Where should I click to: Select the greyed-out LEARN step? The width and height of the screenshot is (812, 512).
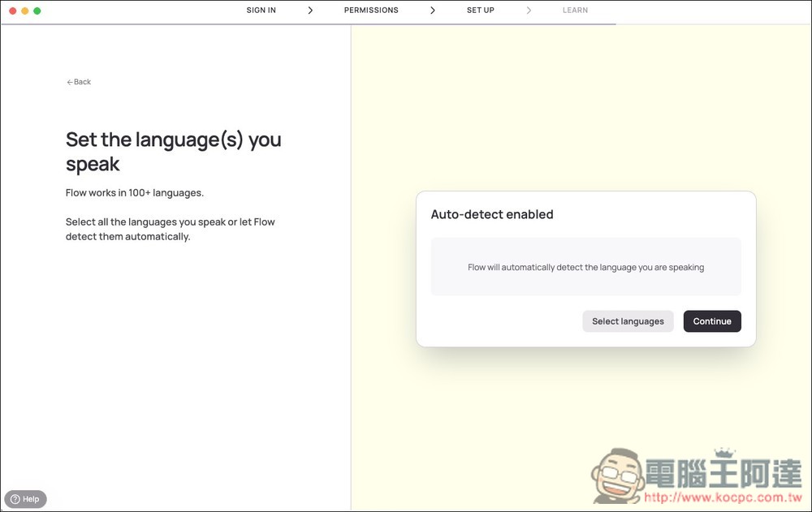point(575,11)
